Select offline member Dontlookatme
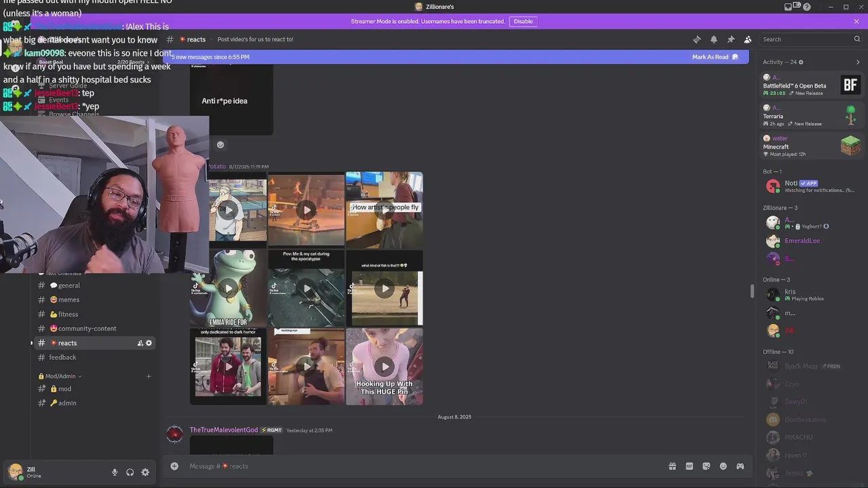The width and height of the screenshot is (868, 488). tap(812, 420)
